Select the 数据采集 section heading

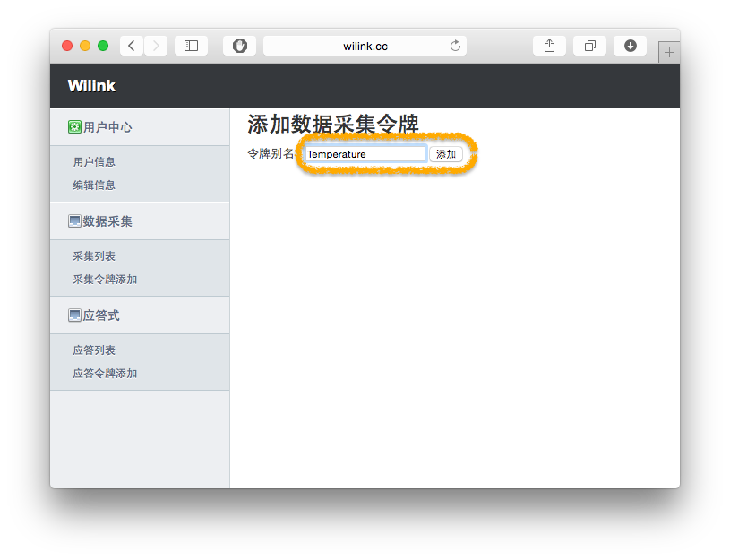[107, 220]
